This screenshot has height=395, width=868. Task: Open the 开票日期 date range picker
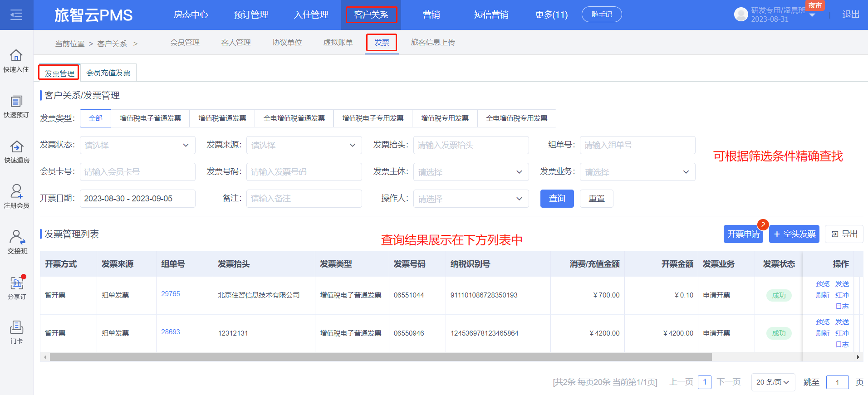point(137,199)
